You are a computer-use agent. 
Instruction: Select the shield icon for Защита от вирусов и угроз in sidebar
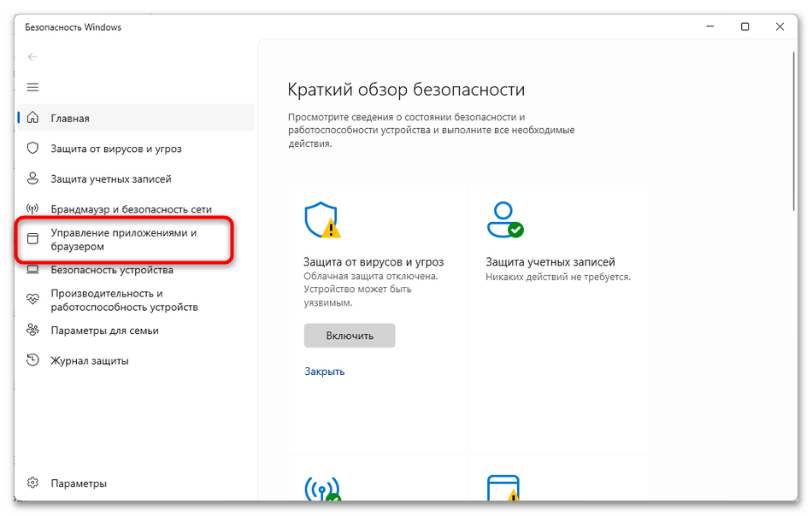tap(32, 149)
